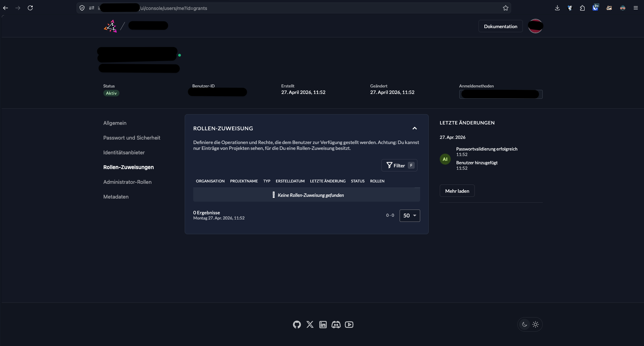Switch to light theme sun toggle
Screen dimensions: 644x346
[536, 324]
